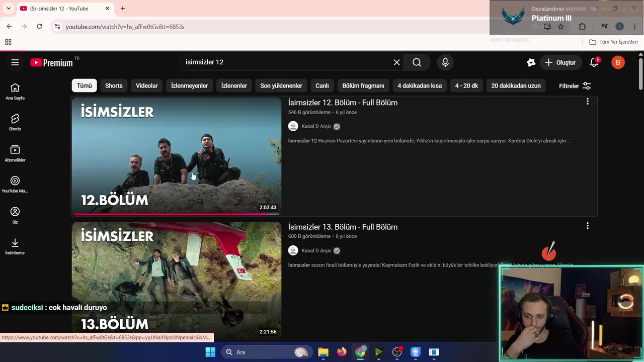Clear the search box with the X
The width and height of the screenshot is (644, 362).
396,62
